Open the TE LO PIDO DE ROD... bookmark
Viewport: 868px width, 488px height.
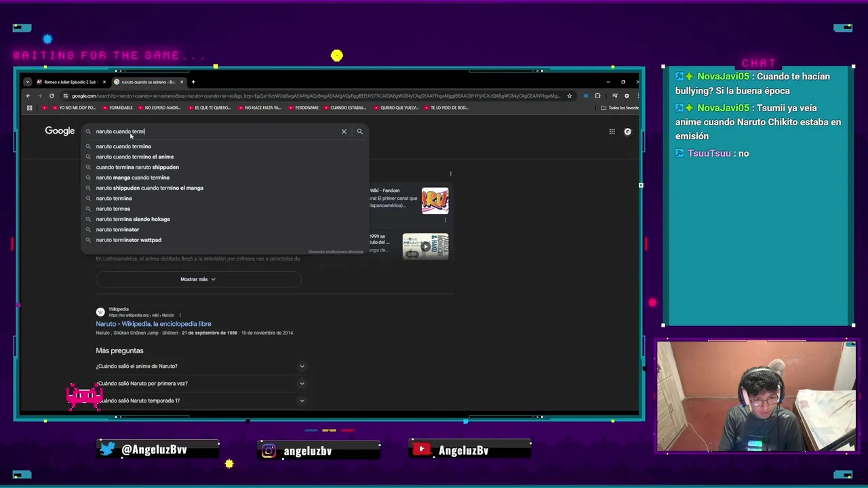point(445,108)
